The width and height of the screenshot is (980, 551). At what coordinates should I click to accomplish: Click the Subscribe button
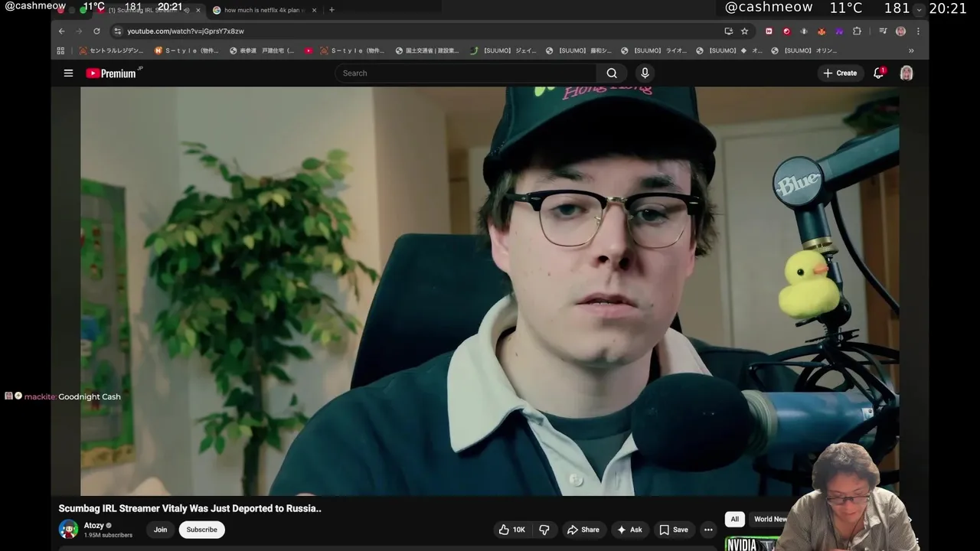pos(201,530)
